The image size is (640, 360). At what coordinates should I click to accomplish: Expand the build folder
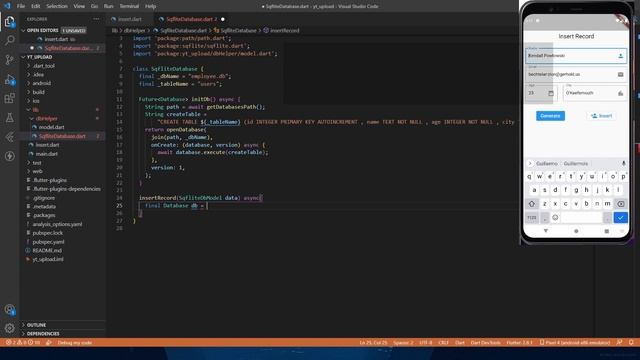coord(38,92)
